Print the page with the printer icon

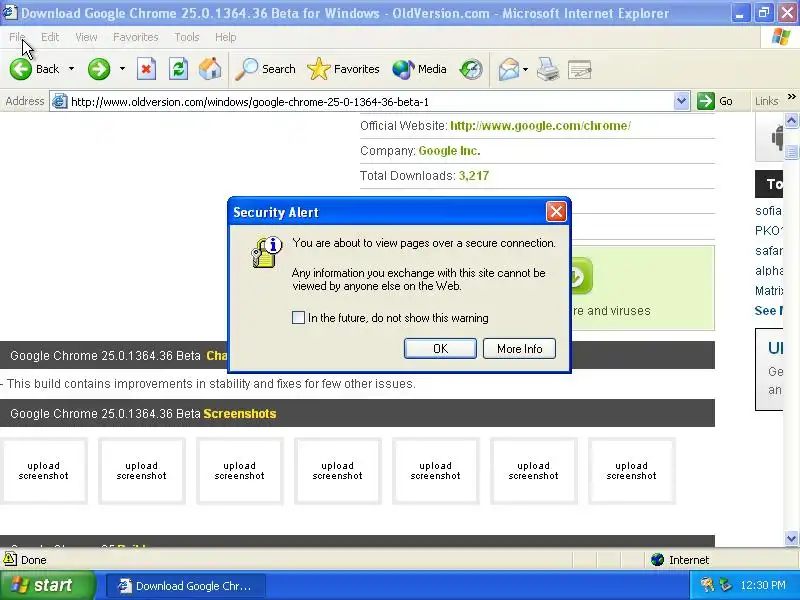pyautogui.click(x=548, y=69)
